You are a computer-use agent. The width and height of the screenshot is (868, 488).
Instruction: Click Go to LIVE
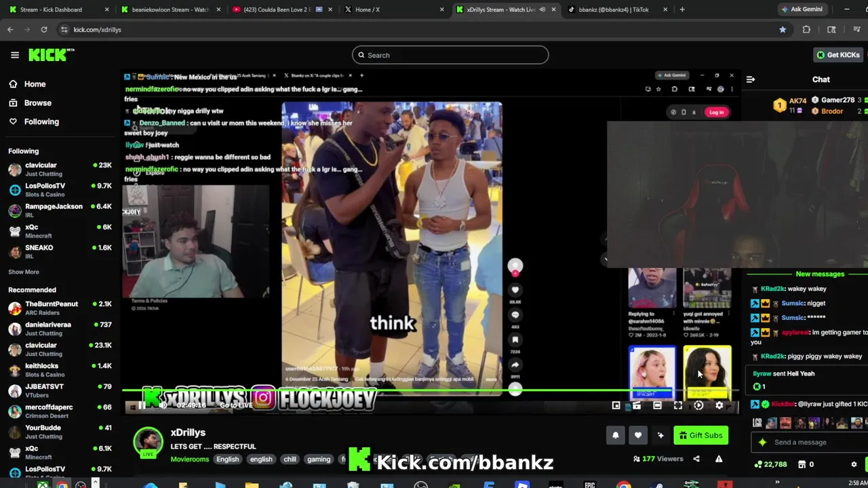pos(236,405)
